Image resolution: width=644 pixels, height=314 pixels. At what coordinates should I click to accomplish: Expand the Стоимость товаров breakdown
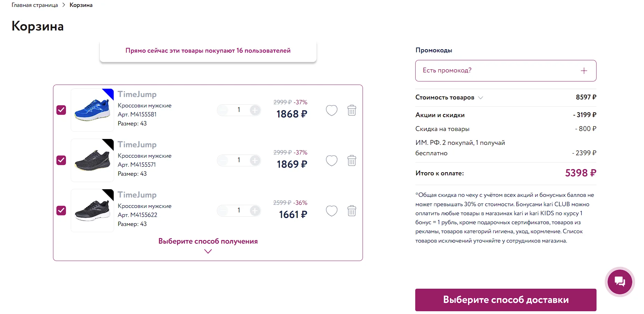(480, 98)
